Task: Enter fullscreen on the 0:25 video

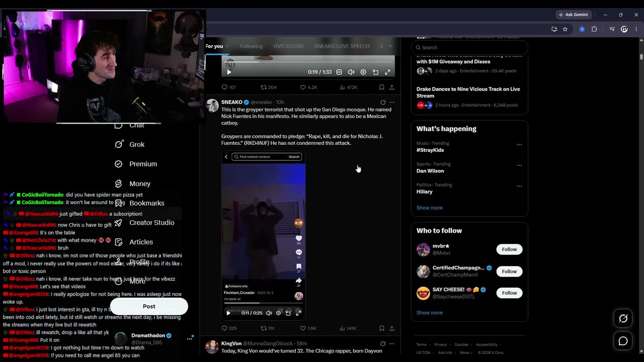Action: (x=298, y=313)
